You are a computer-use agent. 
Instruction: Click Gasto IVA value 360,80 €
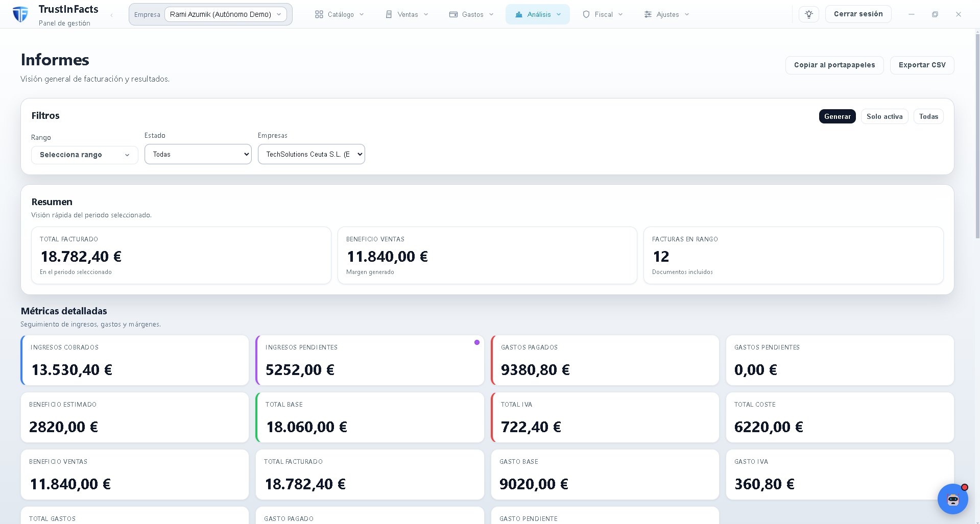[764, 484]
